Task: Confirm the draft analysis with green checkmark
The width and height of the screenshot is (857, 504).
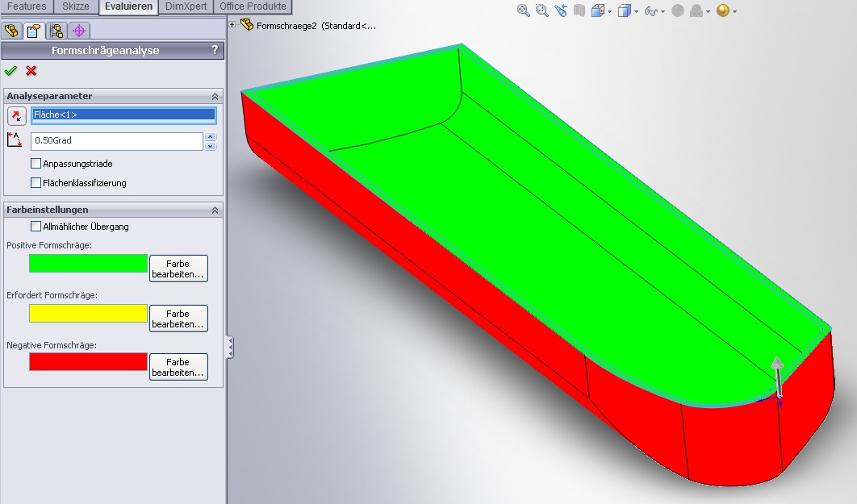Action: 10,70
